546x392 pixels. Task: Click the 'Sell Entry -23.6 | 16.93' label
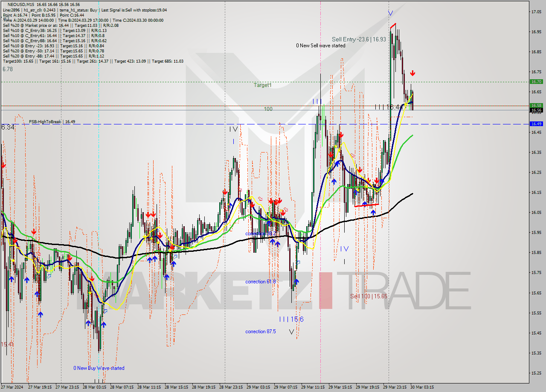coord(359,39)
